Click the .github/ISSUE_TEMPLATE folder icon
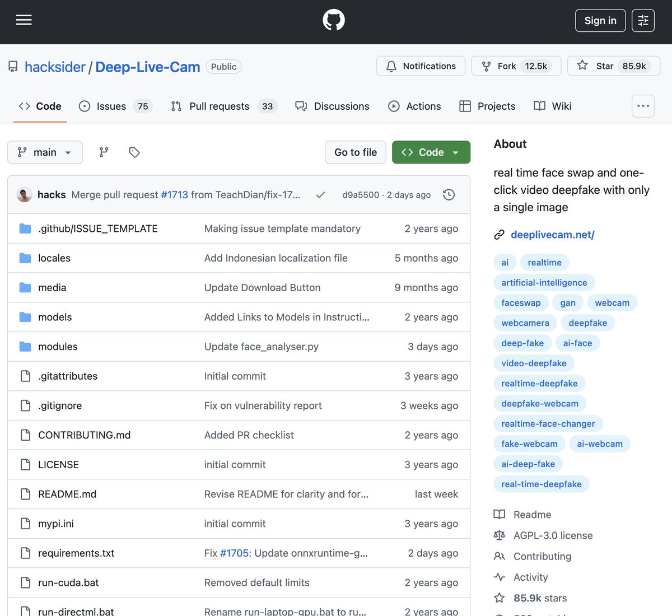The image size is (672, 616). [x=25, y=228]
